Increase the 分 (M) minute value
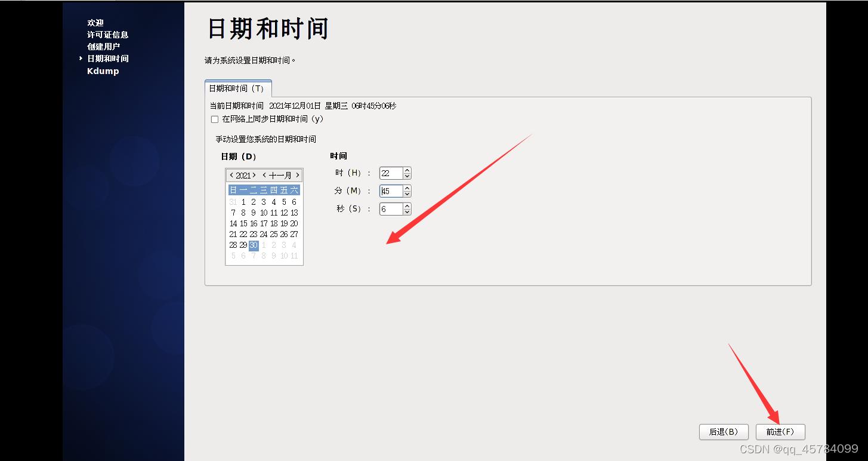Viewport: 868px width, 461px height. click(x=407, y=188)
